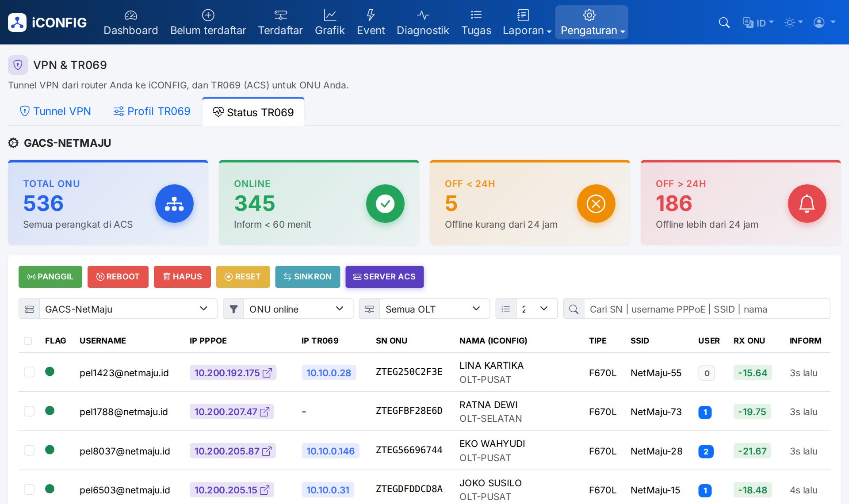The width and height of the screenshot is (849, 504).
Task: Toggle the select-all checkbox in table header
Action: click(28, 341)
